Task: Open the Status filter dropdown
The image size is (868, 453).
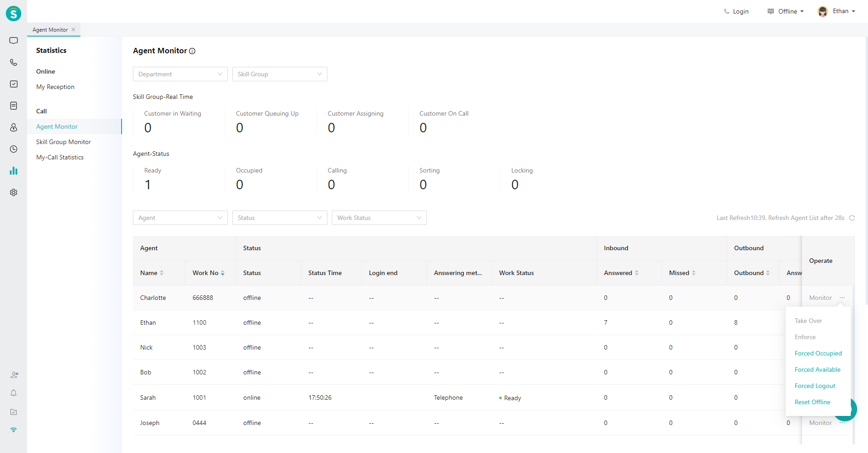Action: 280,218
